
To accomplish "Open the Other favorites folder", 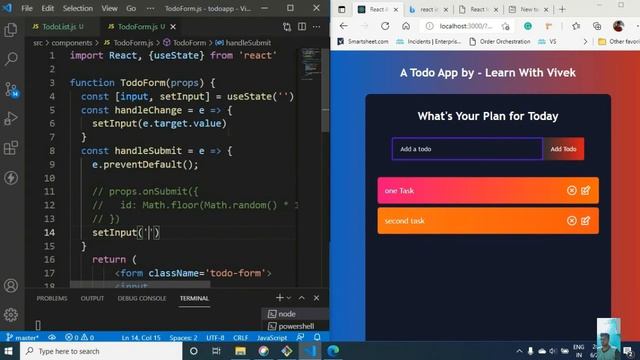I will tap(619, 42).
